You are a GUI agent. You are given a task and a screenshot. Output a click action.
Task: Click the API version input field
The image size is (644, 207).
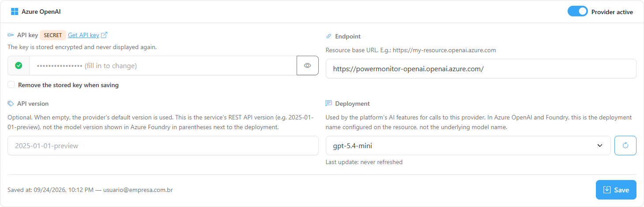coord(163,146)
